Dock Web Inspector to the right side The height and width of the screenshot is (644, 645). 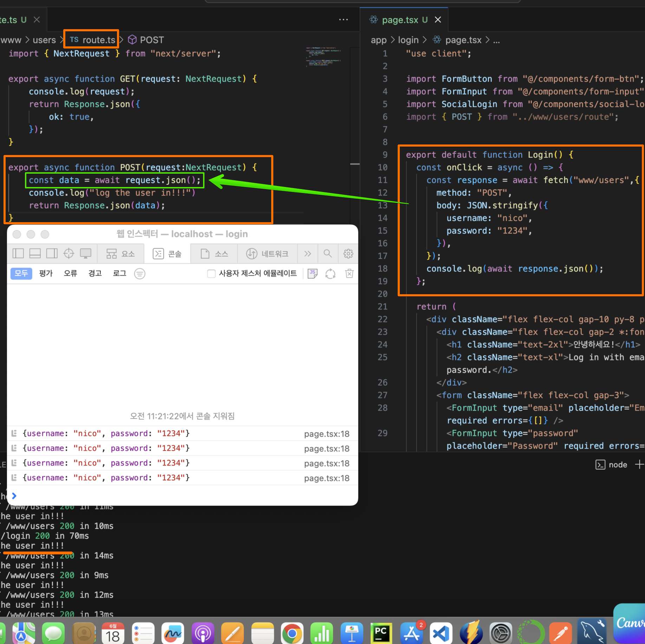tap(52, 253)
